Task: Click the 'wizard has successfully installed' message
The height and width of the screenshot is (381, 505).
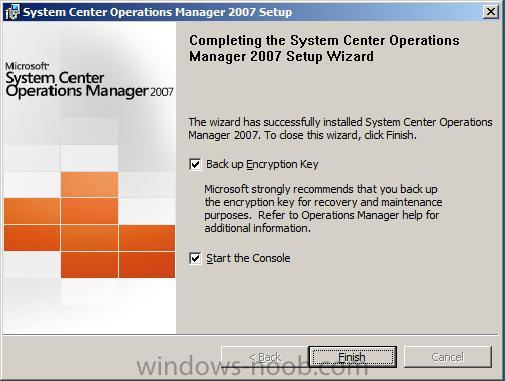Action: click(x=340, y=129)
